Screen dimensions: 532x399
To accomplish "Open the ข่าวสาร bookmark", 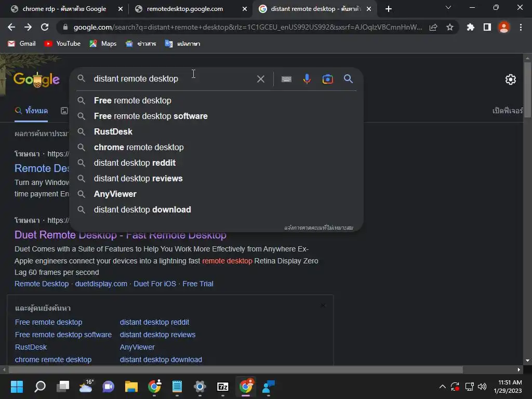I will (x=140, y=44).
